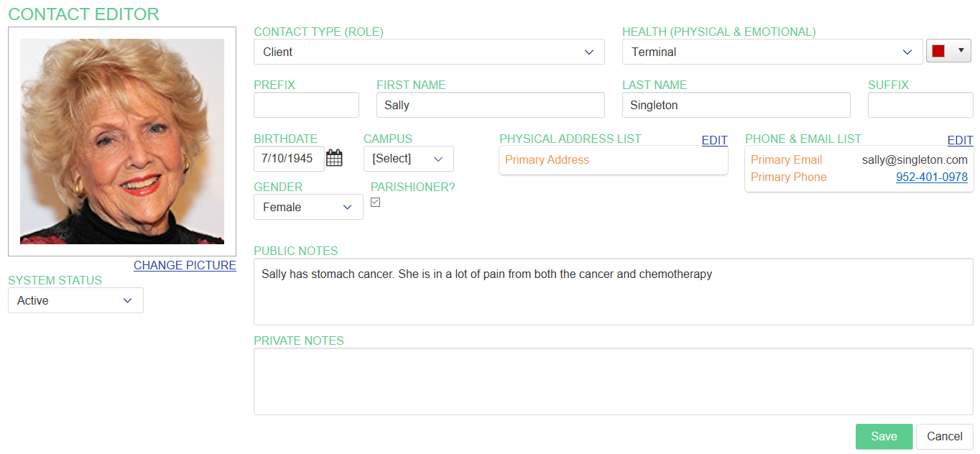Image resolution: width=980 pixels, height=454 pixels.
Task: Open the Health status dropdown
Action: coord(772,52)
